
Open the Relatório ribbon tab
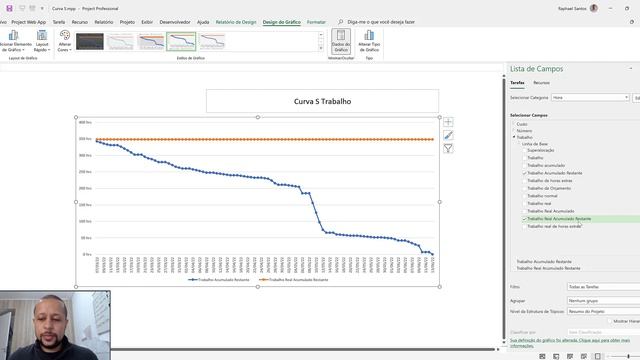(x=104, y=22)
